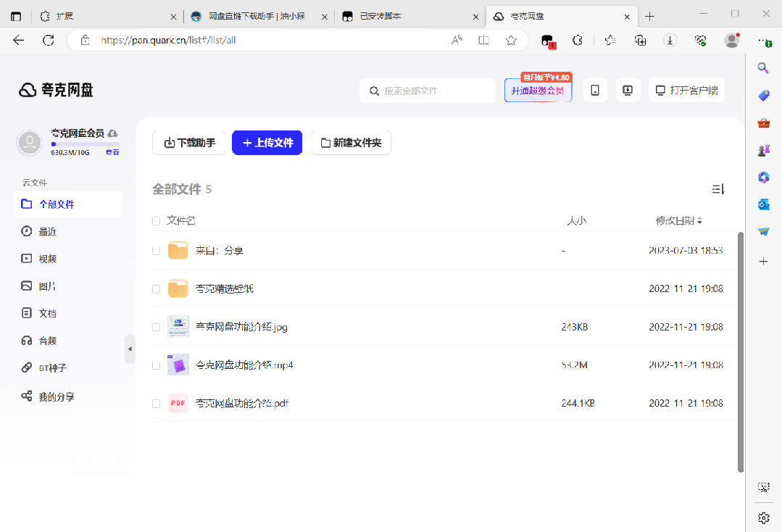The image size is (782, 532).
Task: Open the favorites list icon
Action: (x=610, y=41)
